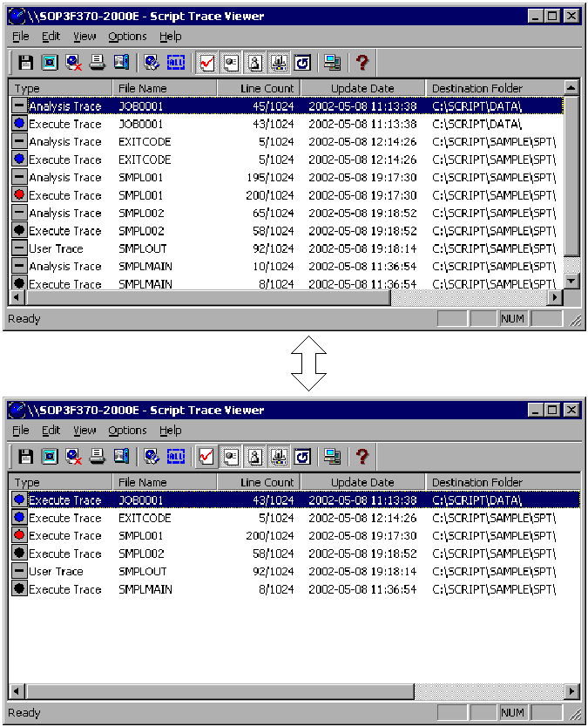Select the SMPLOUT User Trace row in lower window
This screenshot has height=727, width=588.
click(x=142, y=572)
